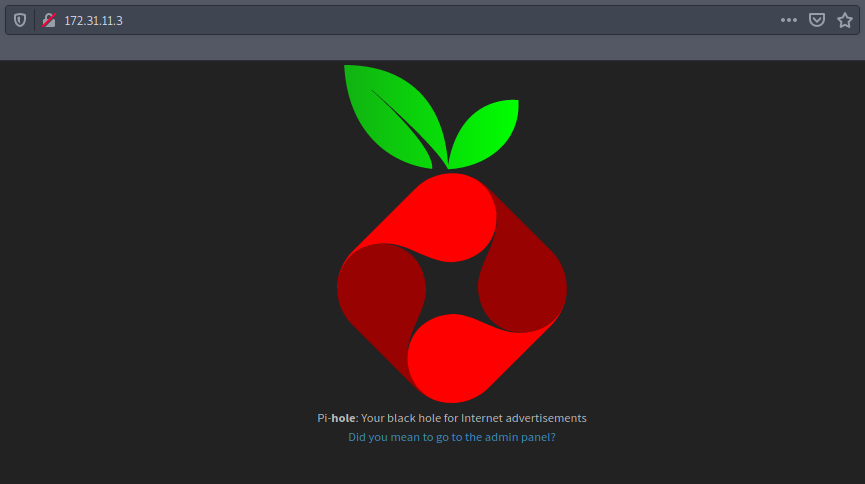Open the admin panel link
Viewport: 865px width, 484px height.
click(x=452, y=437)
